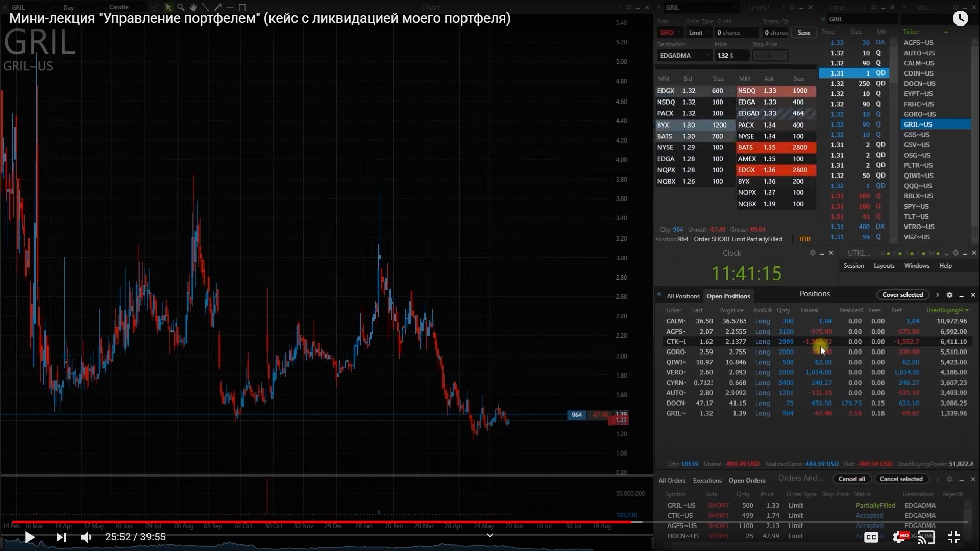Mute the video volume
The image size is (980, 551).
pyautogui.click(x=86, y=537)
